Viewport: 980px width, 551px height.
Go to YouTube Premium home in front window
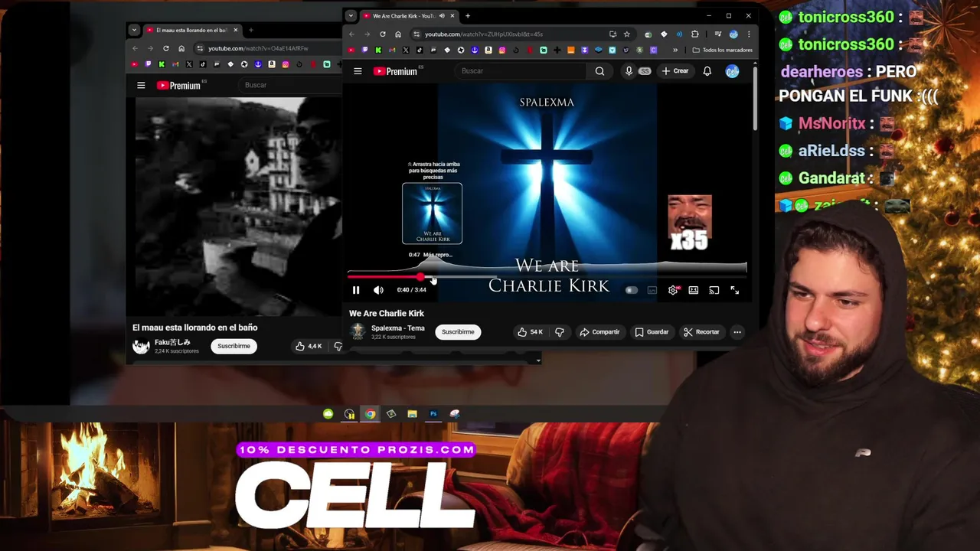coord(395,71)
